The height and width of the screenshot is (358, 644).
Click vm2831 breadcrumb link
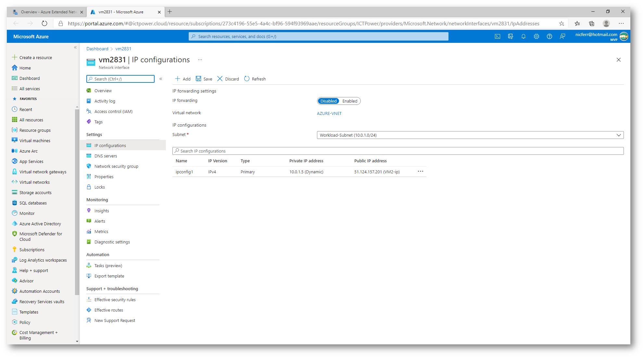(x=123, y=49)
